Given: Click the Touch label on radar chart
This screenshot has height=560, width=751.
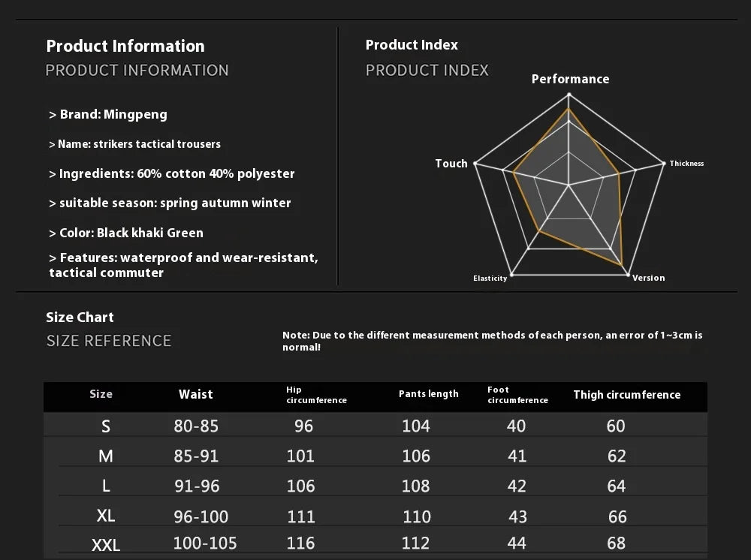Looking at the screenshot, I should (x=451, y=164).
